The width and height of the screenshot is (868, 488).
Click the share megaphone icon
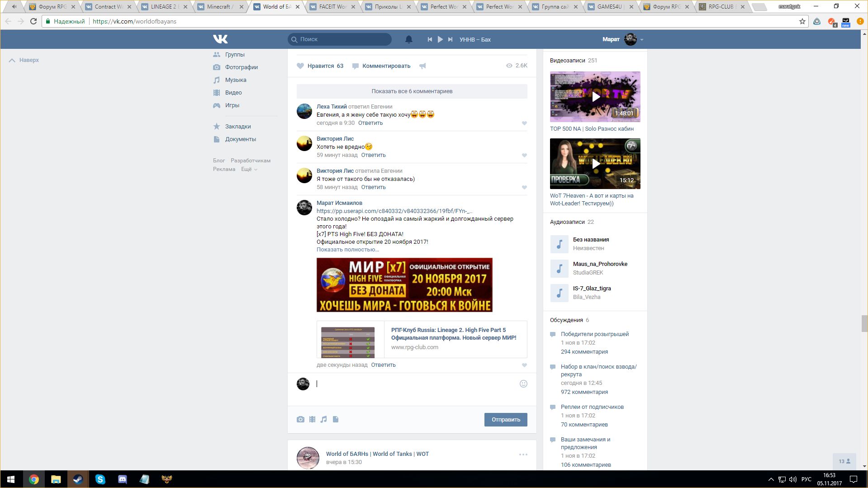(422, 66)
